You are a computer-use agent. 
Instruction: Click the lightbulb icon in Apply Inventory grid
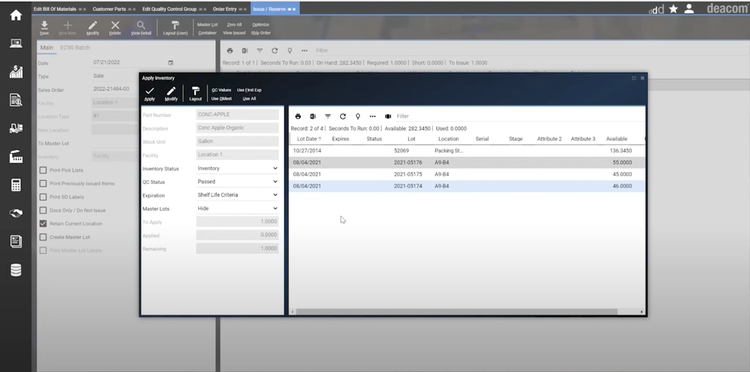coord(357,116)
